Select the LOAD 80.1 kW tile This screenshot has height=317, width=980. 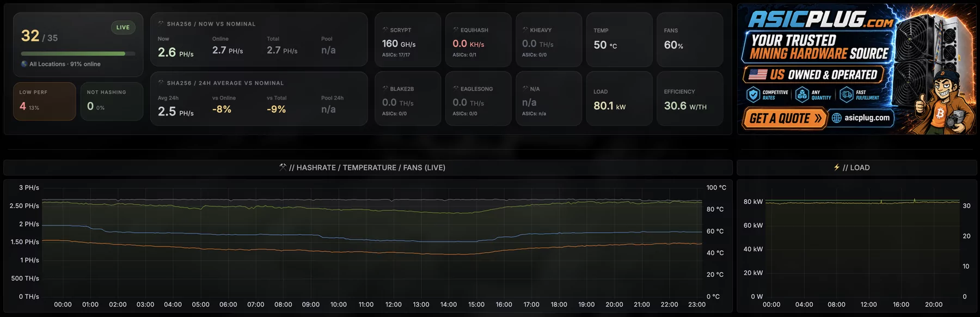click(619, 99)
